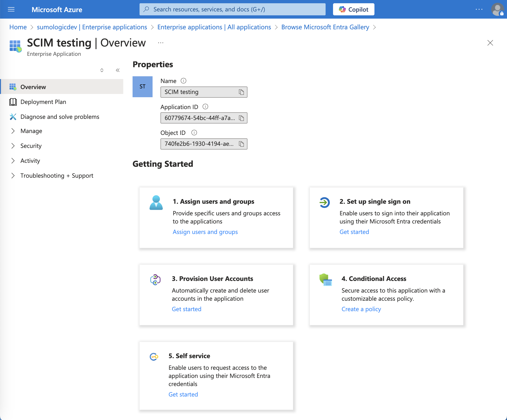This screenshot has height=420, width=507.
Task: Navigate to Browse Microsoft Entra Gallery breadcrumb
Action: [x=325, y=27]
